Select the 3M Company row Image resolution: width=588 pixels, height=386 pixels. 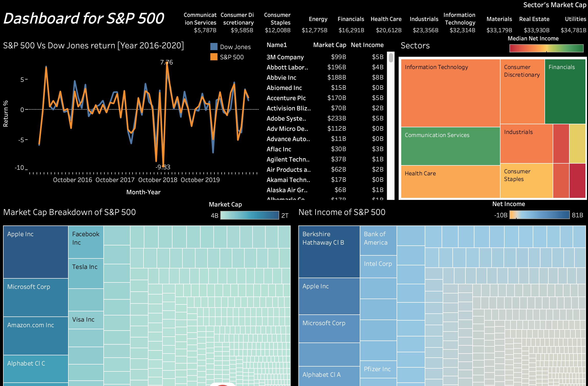click(285, 57)
